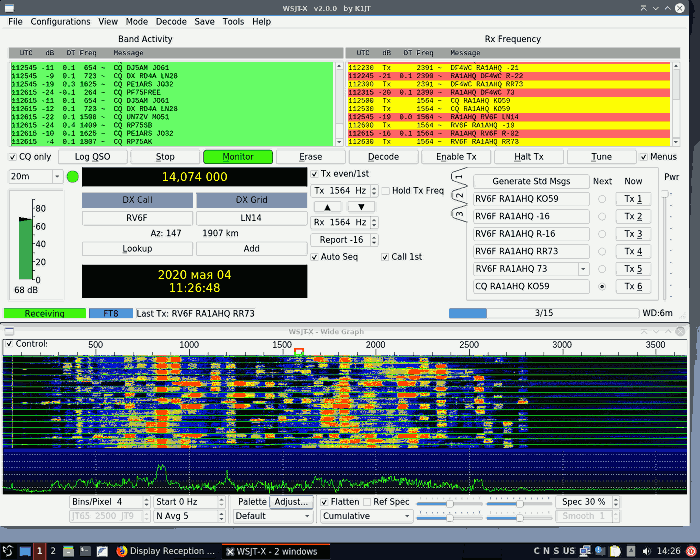Shift Tx frequency up with the up-arrow button
The width and height of the screenshot is (700, 560).
coord(328,207)
